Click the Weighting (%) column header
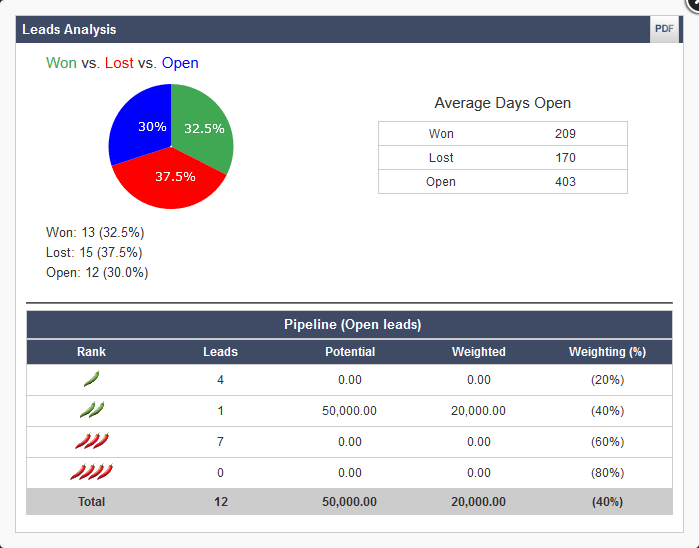Screen dimensions: 699x548 pyautogui.click(x=607, y=352)
